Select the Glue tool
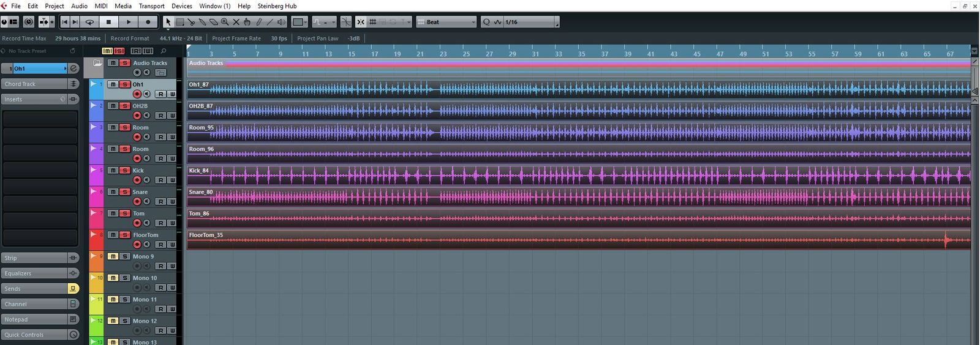 (x=202, y=22)
